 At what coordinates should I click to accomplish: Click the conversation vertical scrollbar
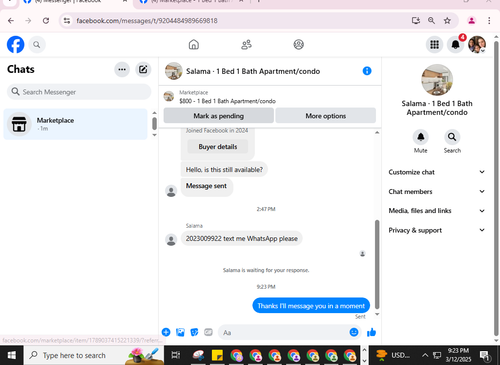[377, 264]
